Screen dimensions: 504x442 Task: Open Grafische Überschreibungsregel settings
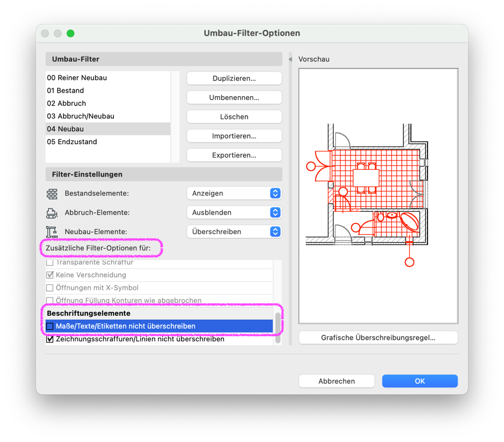tap(378, 338)
